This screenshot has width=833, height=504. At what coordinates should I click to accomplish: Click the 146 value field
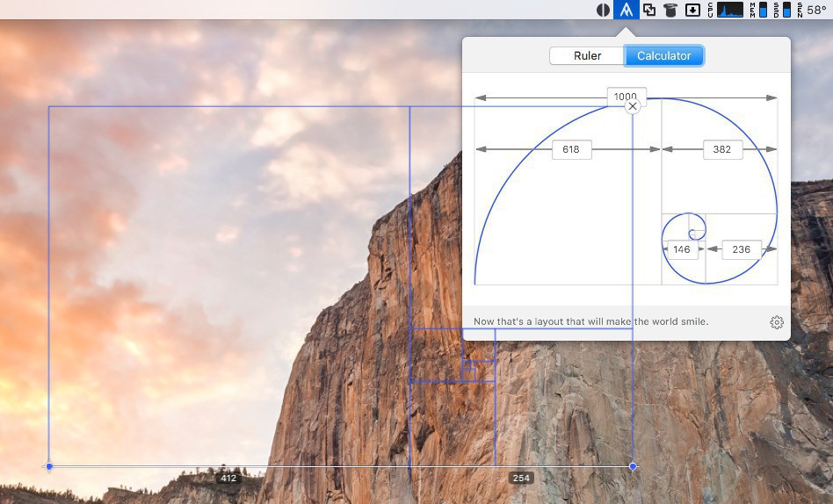(x=682, y=249)
